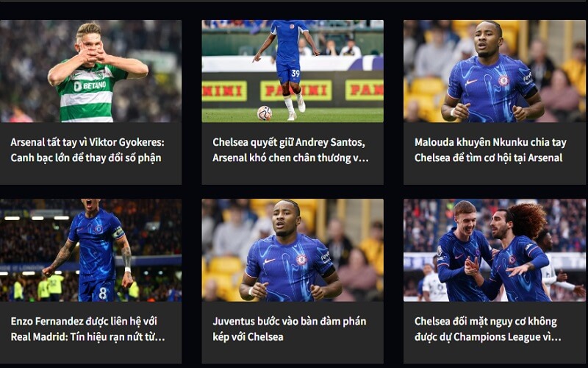588x368 pixels.
Task: Open Enzo Fernandez Real Madrid headline
Action: coord(87,329)
